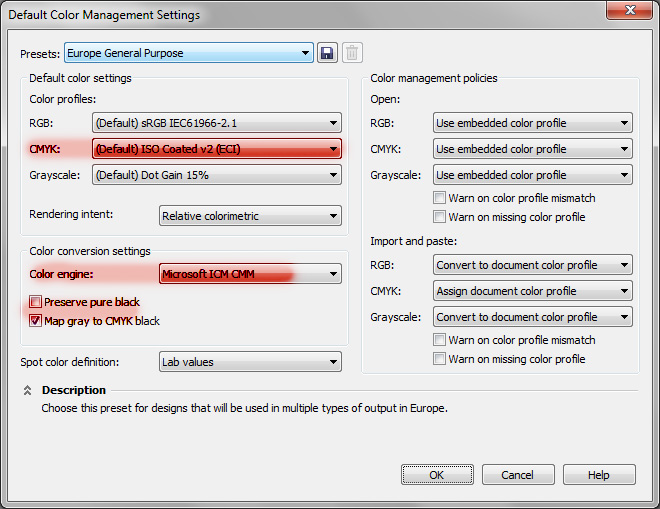
Task: Close the Default Color Management Settings dialog
Action: [630, 10]
